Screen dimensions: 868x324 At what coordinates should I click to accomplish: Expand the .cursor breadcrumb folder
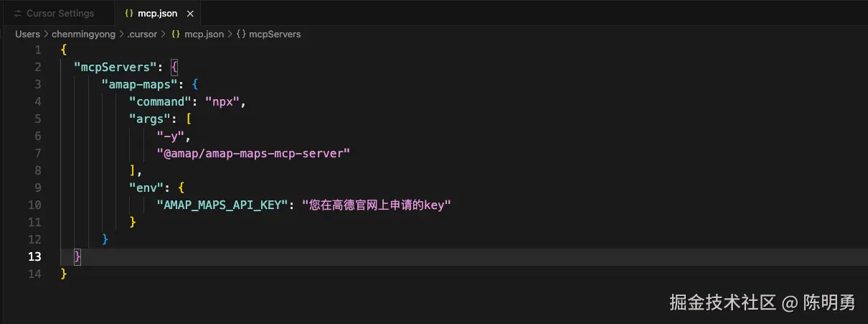pyautogui.click(x=142, y=34)
